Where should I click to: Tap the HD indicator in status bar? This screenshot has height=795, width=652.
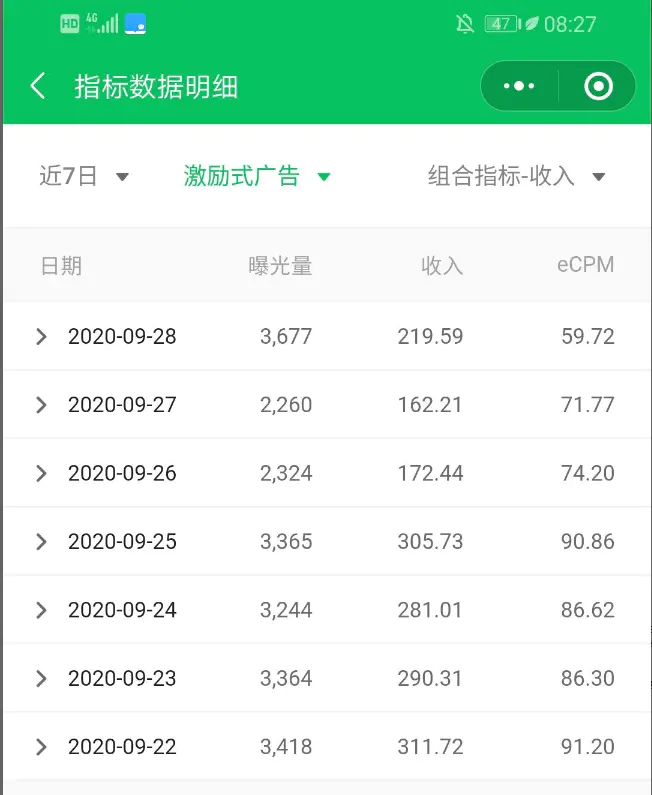tap(69, 24)
